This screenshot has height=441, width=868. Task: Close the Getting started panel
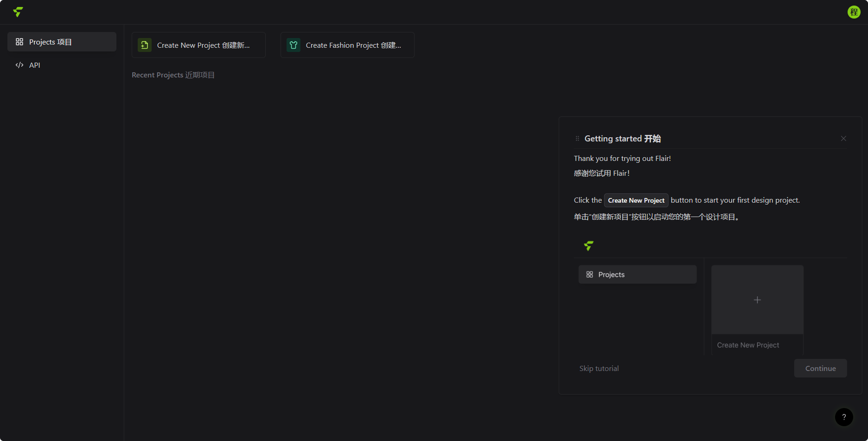pyautogui.click(x=843, y=139)
